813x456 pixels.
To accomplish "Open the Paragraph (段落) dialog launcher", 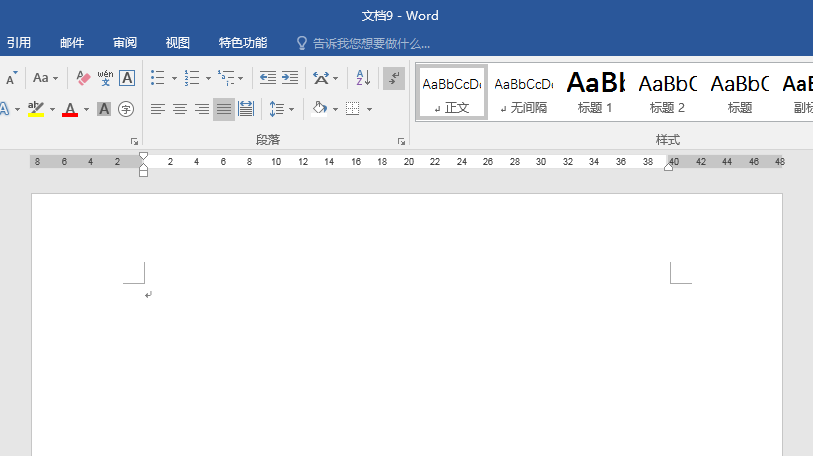I will tap(401, 142).
